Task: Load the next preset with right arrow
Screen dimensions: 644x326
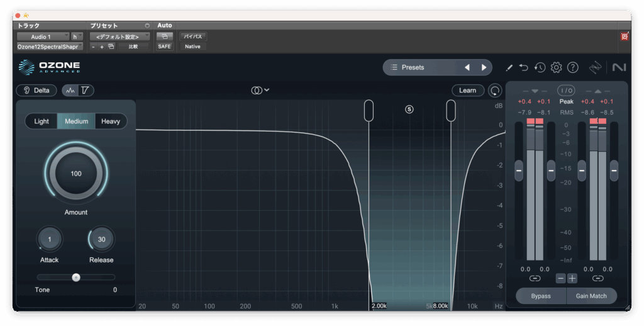Action: pos(484,67)
